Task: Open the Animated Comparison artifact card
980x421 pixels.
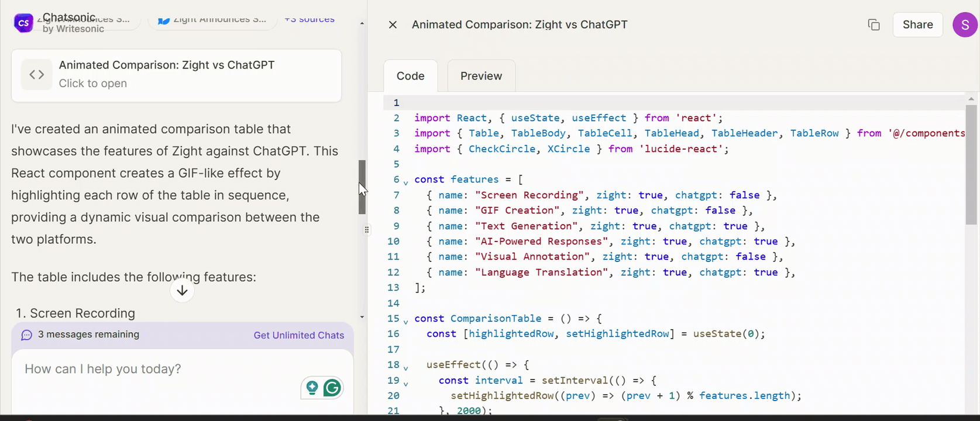Action: point(176,75)
